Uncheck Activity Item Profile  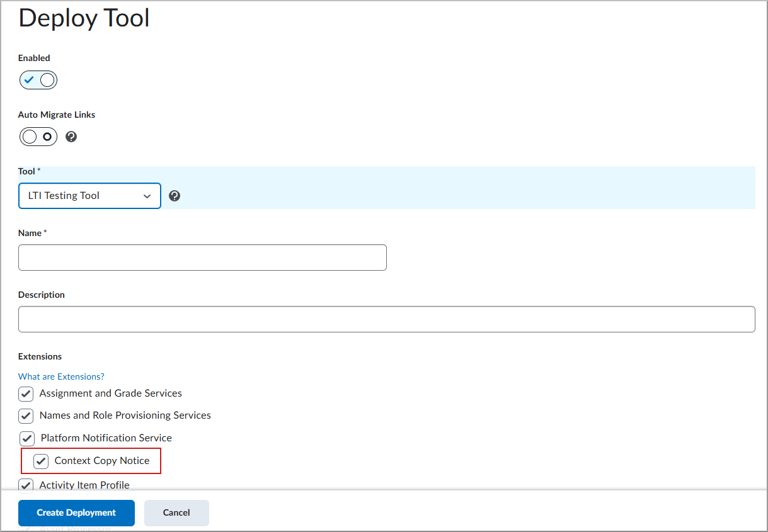pyautogui.click(x=25, y=485)
